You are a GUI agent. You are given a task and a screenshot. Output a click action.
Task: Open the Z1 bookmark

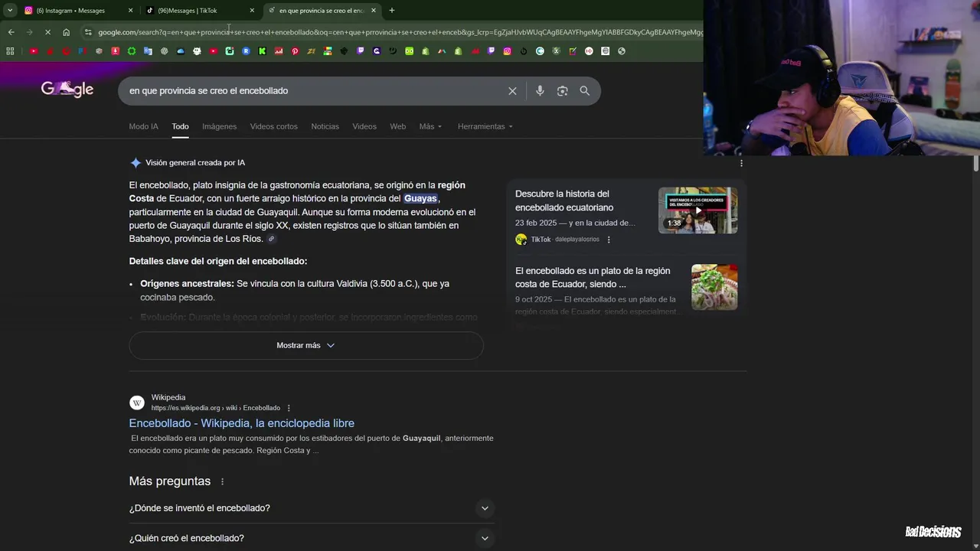311,51
